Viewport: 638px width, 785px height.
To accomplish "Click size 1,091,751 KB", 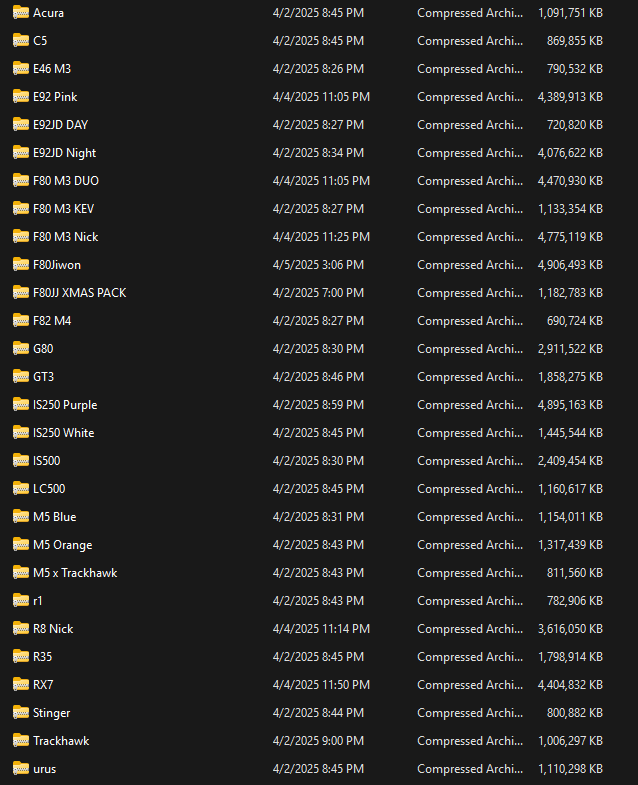I will tap(570, 13).
